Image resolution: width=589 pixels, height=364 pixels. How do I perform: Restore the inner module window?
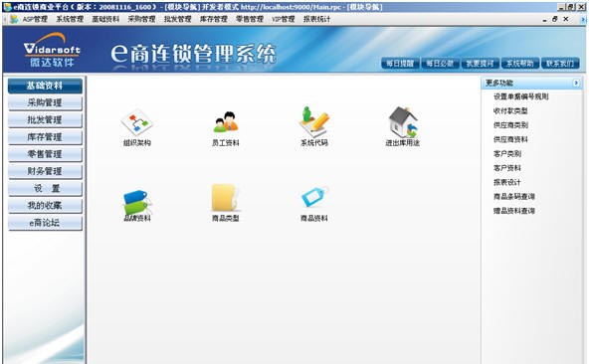pyautogui.click(x=555, y=19)
